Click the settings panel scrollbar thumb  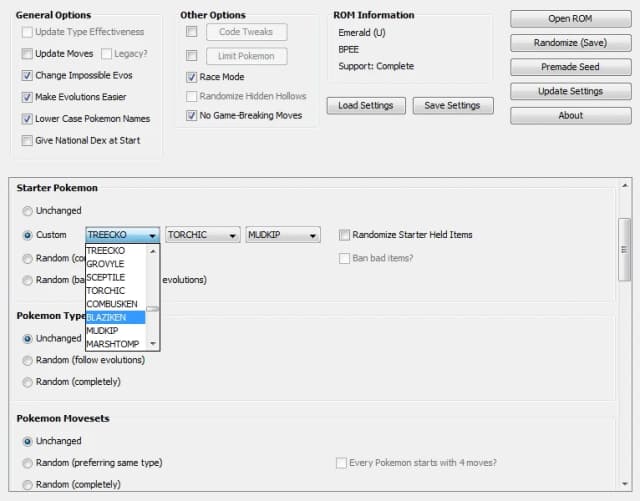[x=625, y=249]
